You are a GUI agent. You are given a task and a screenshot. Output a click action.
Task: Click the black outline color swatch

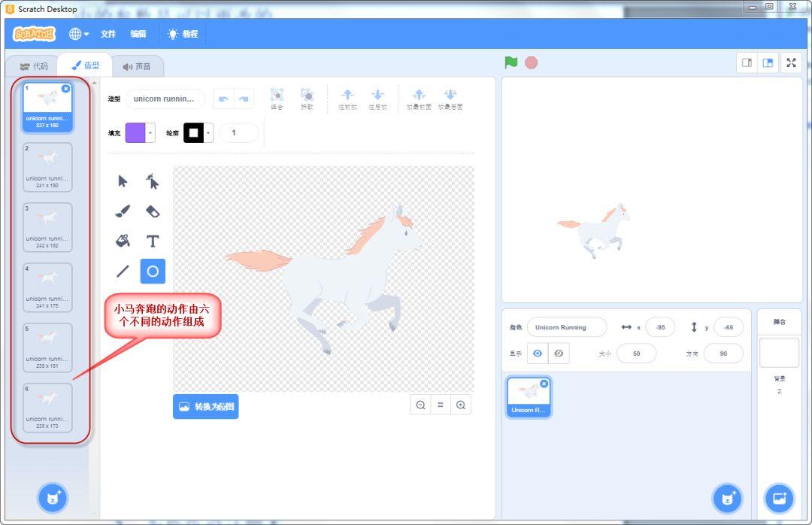193,133
